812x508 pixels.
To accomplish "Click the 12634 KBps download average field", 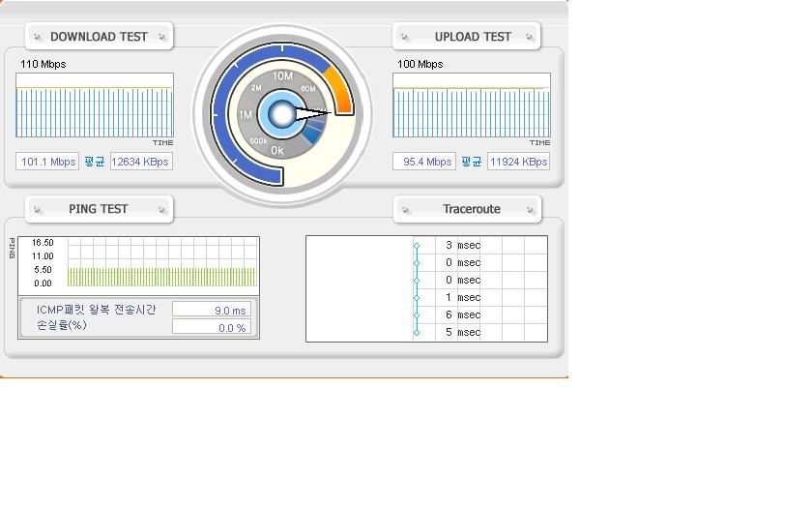I will pos(141,162).
